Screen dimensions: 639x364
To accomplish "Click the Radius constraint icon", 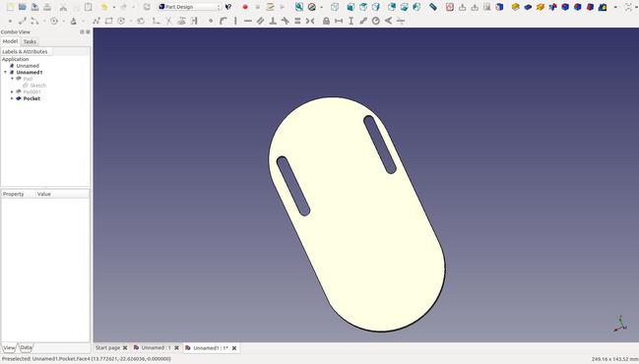I will pos(376,21).
